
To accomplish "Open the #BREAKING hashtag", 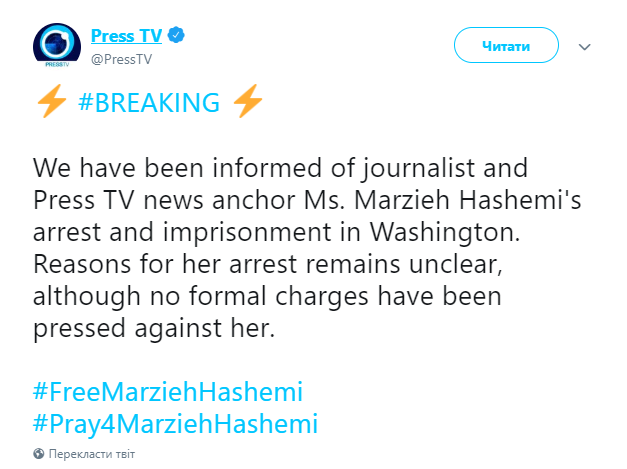I will pos(148,103).
